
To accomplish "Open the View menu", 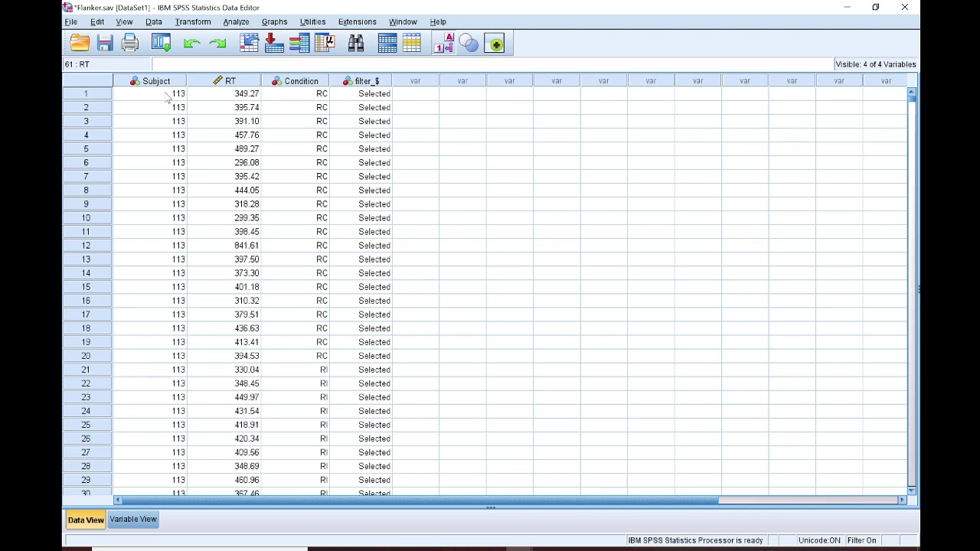I will pyautogui.click(x=124, y=22).
